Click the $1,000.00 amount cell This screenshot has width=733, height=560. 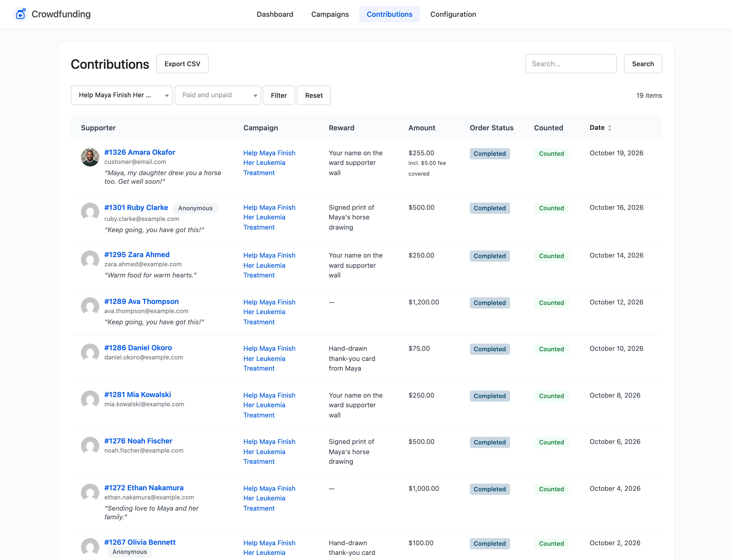pyautogui.click(x=424, y=488)
